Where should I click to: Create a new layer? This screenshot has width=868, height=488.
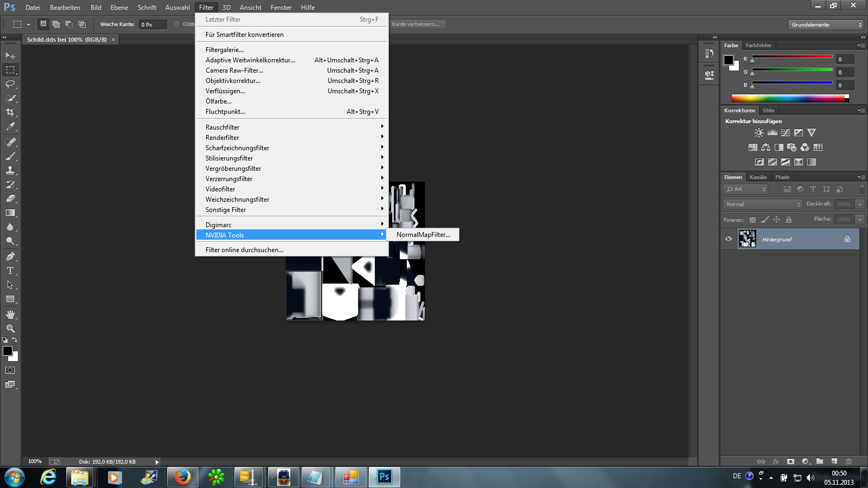[834, 461]
